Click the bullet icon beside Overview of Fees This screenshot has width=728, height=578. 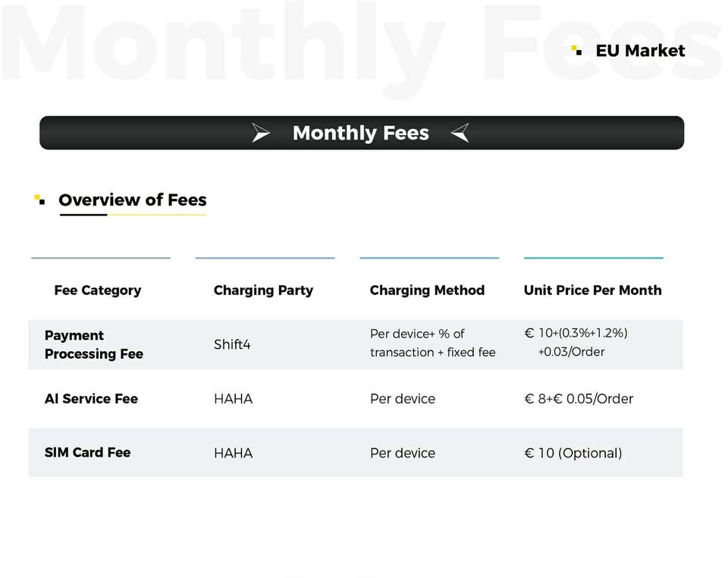point(39,199)
